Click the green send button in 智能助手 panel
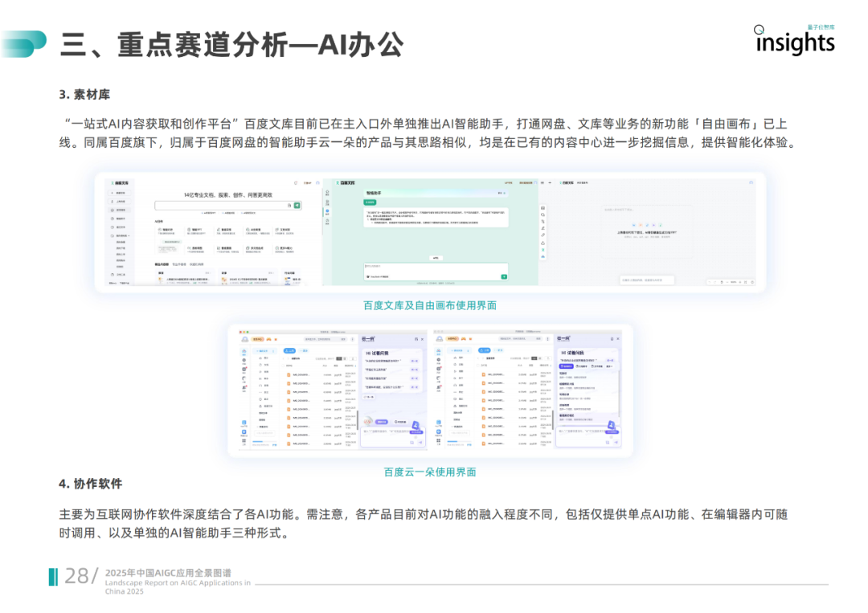The width and height of the screenshot is (868, 613). pyautogui.click(x=504, y=276)
